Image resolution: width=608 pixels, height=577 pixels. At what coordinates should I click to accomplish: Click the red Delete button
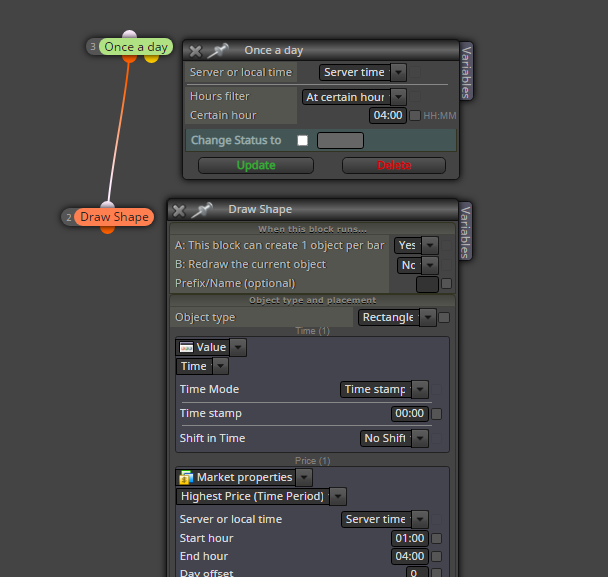pyautogui.click(x=394, y=166)
